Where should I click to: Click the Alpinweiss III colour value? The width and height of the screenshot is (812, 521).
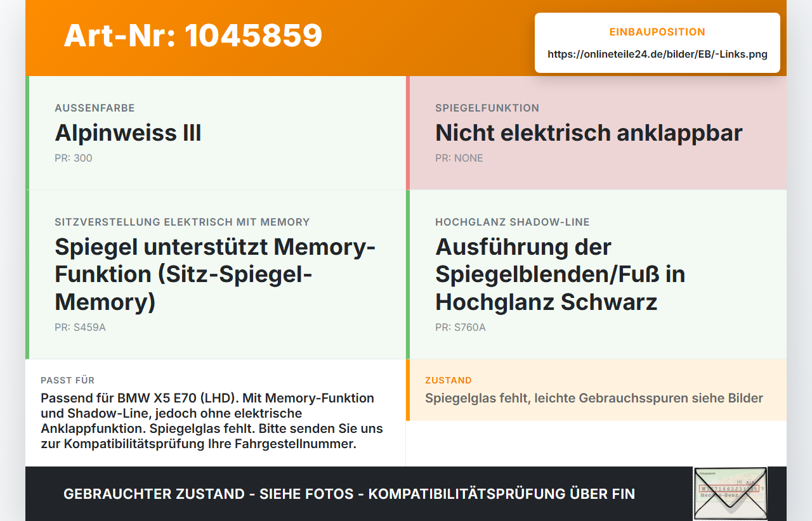pos(128,133)
